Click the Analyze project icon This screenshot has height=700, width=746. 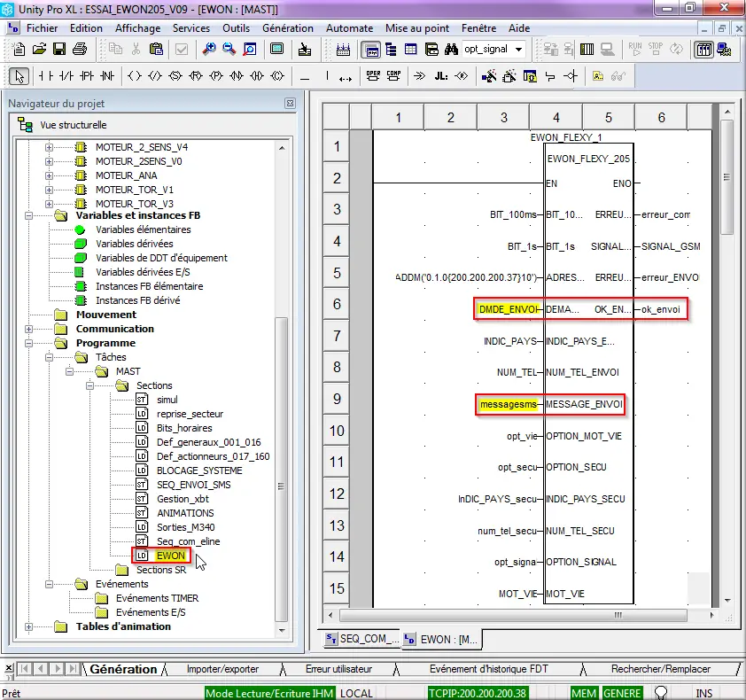pyautogui.click(x=304, y=49)
